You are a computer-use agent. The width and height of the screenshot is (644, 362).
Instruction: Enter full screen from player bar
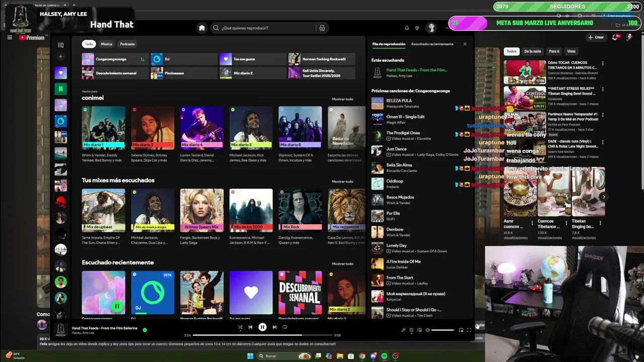(x=469, y=330)
